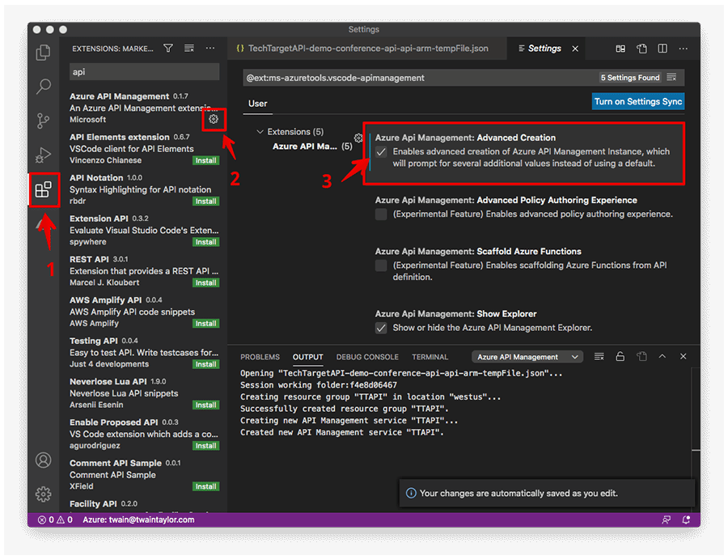Open gear menu for Azure API Management extension
Image resolution: width=728 pixels, height=560 pixels.
click(214, 119)
